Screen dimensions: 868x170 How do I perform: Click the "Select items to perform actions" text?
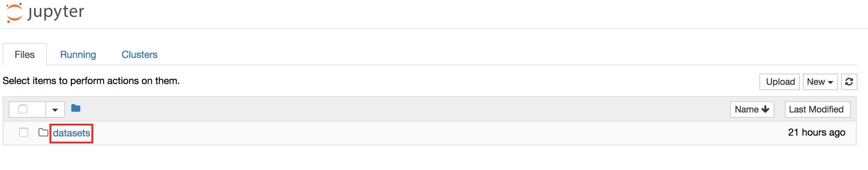coord(91,81)
